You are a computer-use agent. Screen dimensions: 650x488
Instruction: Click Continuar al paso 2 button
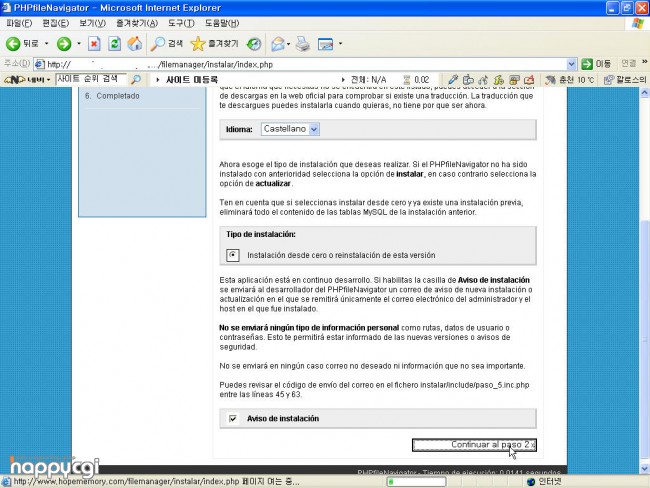click(x=474, y=445)
